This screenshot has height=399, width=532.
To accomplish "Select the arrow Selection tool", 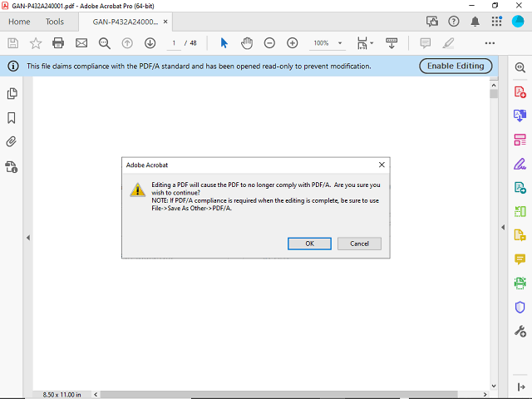I will (x=224, y=43).
